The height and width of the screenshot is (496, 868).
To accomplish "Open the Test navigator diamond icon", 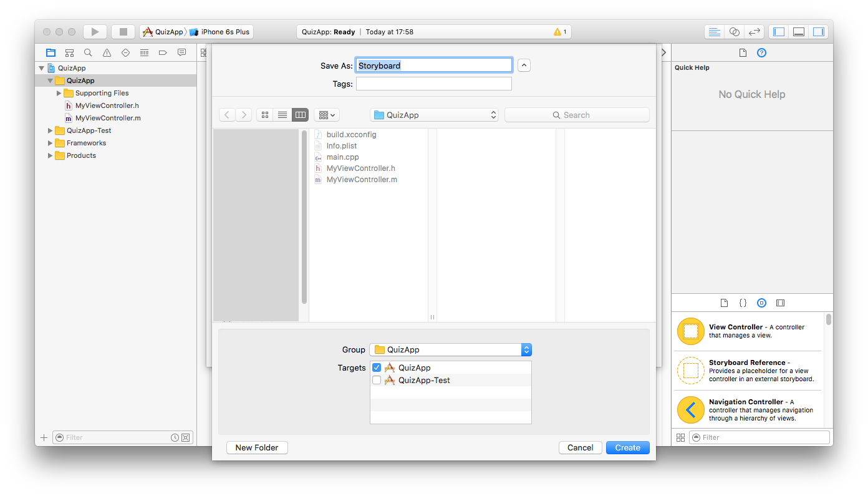I will [125, 53].
